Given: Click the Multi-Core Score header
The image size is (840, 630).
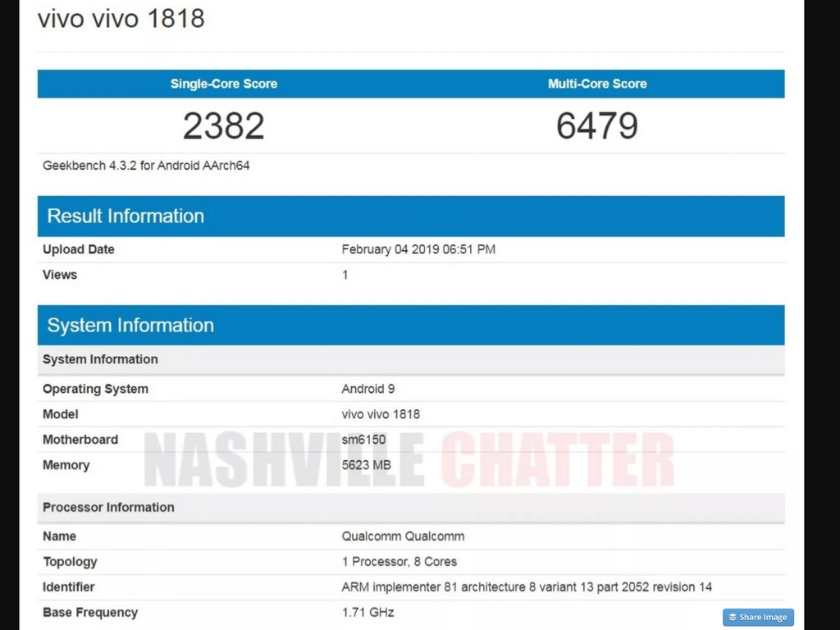Looking at the screenshot, I should tap(597, 84).
